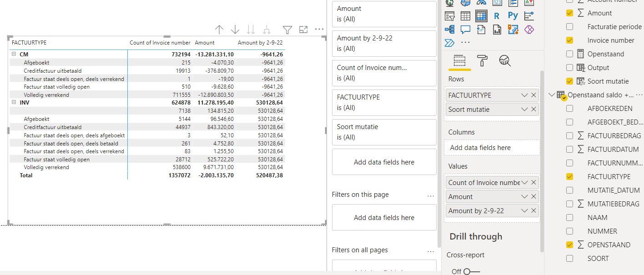Select the Key influencers visual icon
The width and height of the screenshot is (644, 275).
tap(528, 16)
